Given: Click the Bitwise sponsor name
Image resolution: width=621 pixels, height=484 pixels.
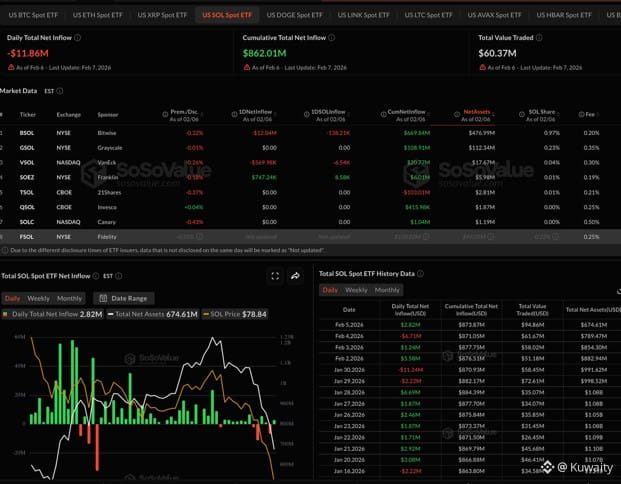Looking at the screenshot, I should click(x=107, y=133).
